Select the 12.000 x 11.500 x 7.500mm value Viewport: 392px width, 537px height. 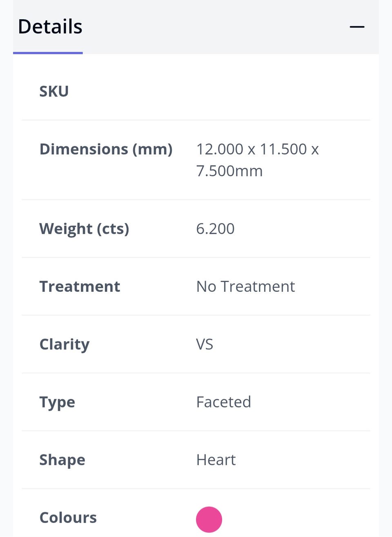pyautogui.click(x=257, y=160)
